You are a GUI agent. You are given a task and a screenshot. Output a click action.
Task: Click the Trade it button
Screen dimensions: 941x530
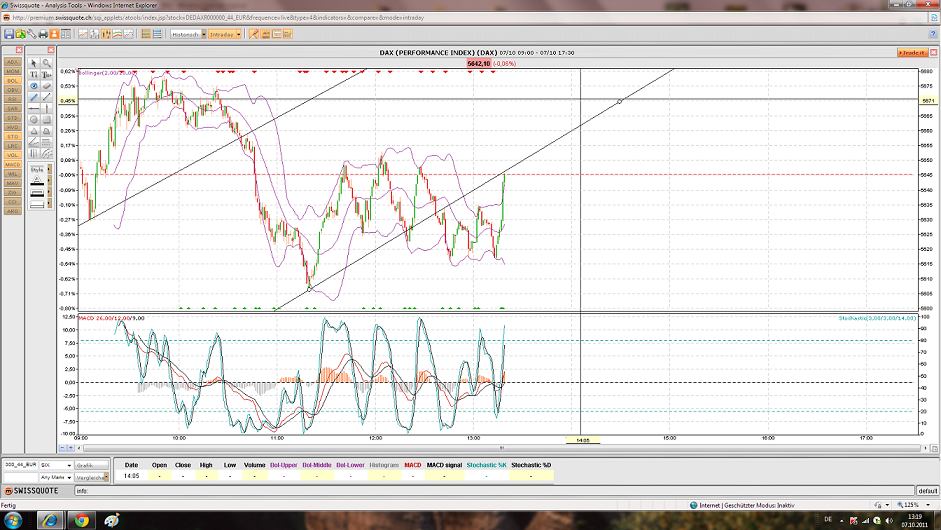pos(912,53)
